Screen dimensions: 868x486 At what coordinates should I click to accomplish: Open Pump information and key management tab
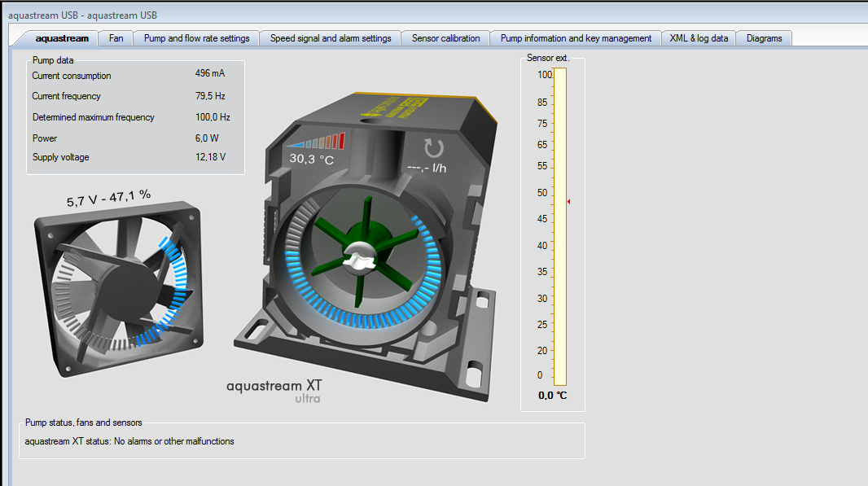[576, 38]
